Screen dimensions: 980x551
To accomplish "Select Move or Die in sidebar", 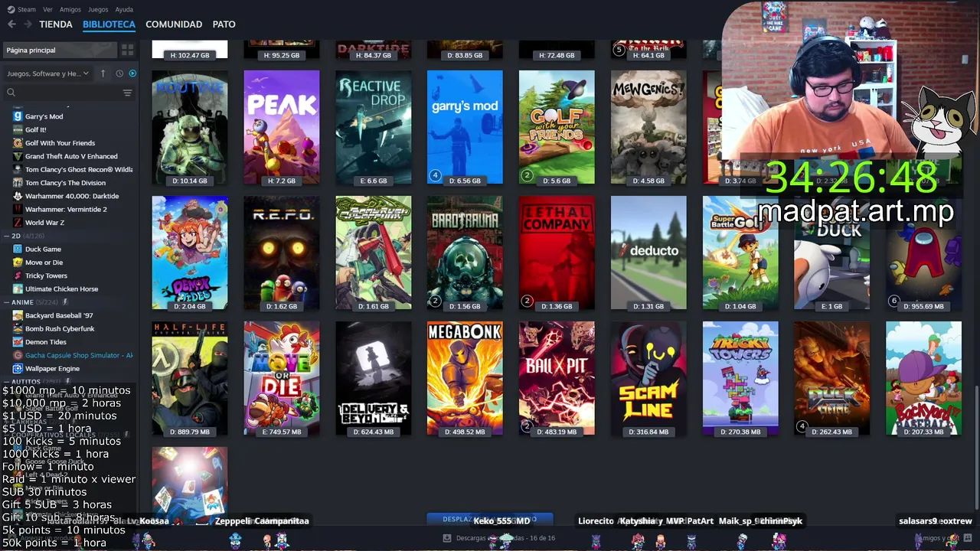I will [x=44, y=262].
